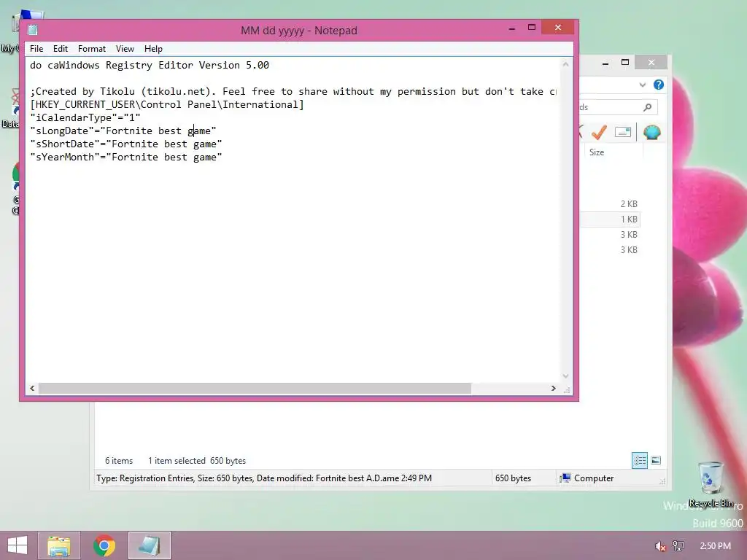Click "1 item selected 650 bytes" status text

click(197, 461)
